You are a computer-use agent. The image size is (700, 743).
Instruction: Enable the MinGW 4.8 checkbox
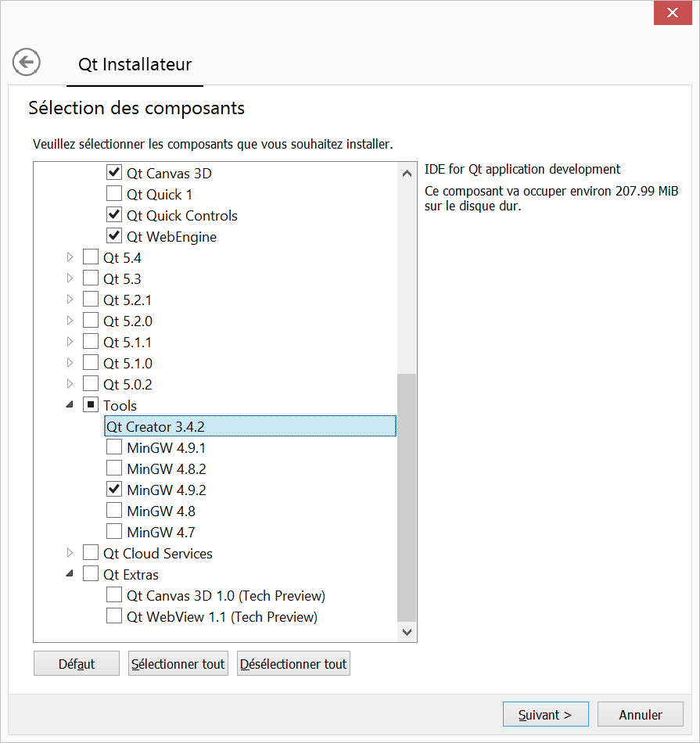click(x=113, y=511)
